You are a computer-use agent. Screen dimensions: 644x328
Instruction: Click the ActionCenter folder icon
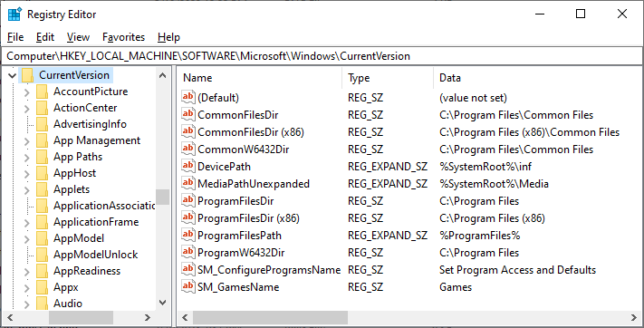coord(42,108)
